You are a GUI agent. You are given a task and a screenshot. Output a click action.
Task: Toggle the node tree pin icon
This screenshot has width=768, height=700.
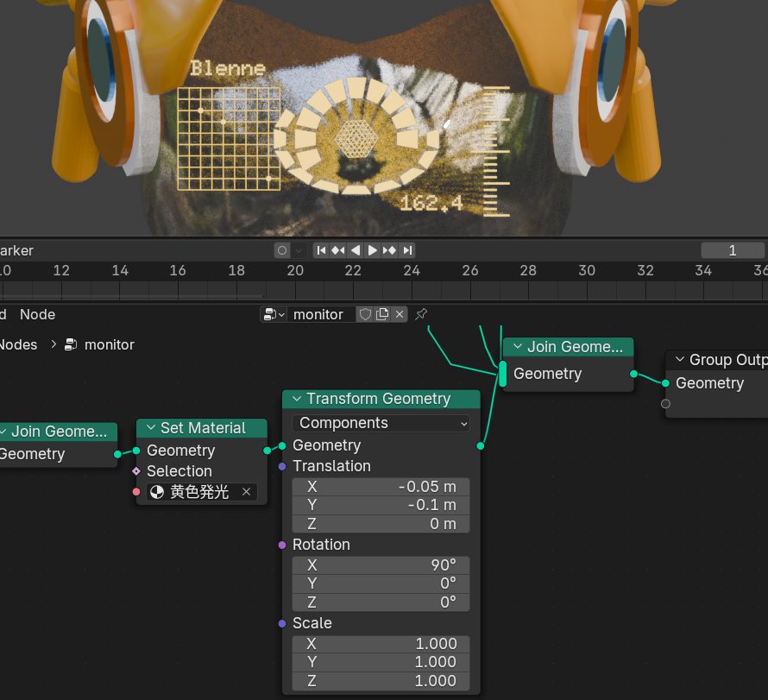click(421, 314)
